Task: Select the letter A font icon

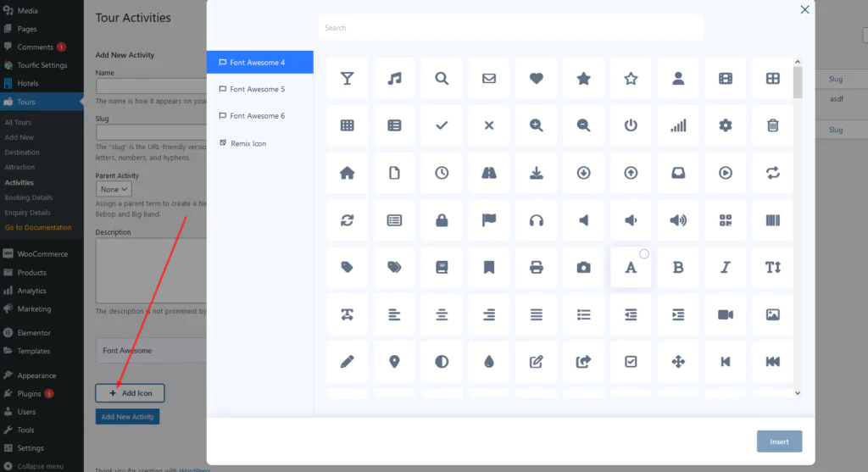Action: click(x=631, y=268)
